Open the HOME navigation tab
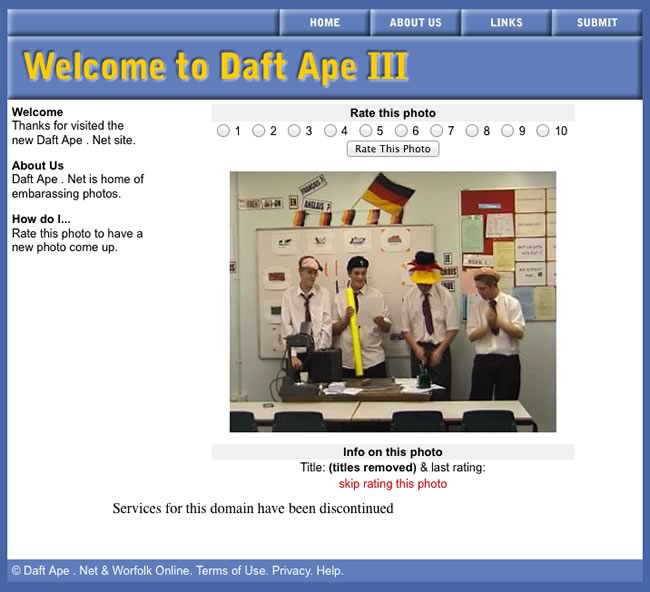Screen dimensions: 650x592 [x=324, y=22]
